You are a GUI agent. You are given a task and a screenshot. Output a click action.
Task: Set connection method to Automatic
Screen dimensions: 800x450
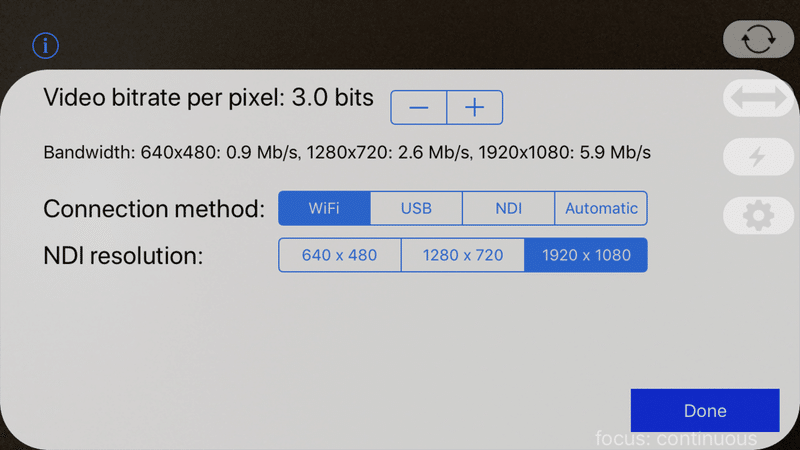click(601, 208)
